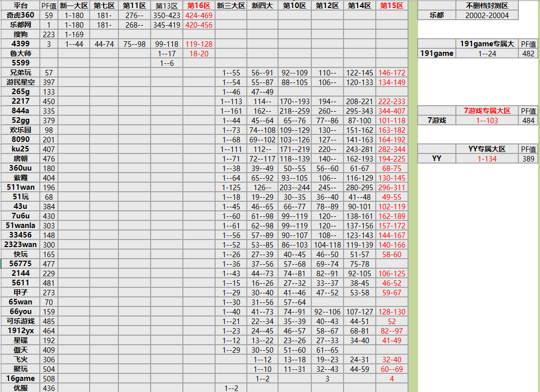Select the 265g platform cell
This screenshot has width=540, height=392.
point(20,92)
